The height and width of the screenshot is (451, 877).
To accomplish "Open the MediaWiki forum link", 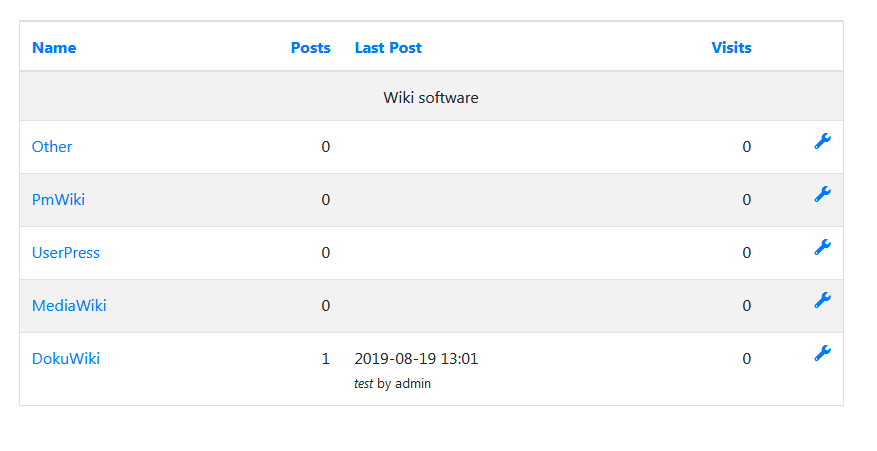I will pyautogui.click(x=69, y=306).
